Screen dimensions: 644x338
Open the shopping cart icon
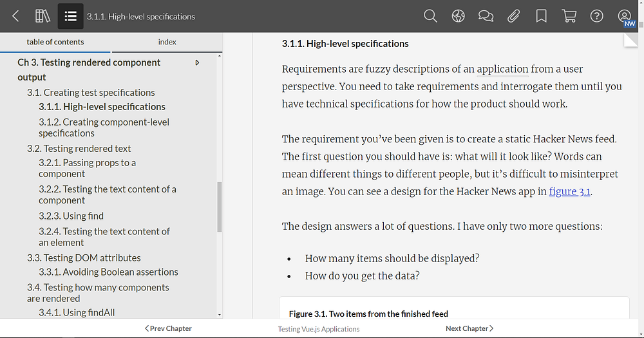[569, 16]
